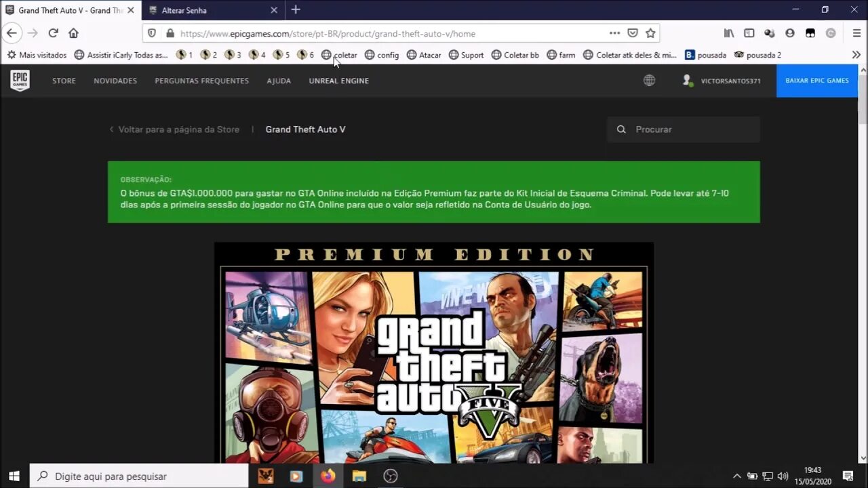Save page to Pocket
Image resolution: width=868 pixels, height=488 pixels.
click(x=632, y=33)
